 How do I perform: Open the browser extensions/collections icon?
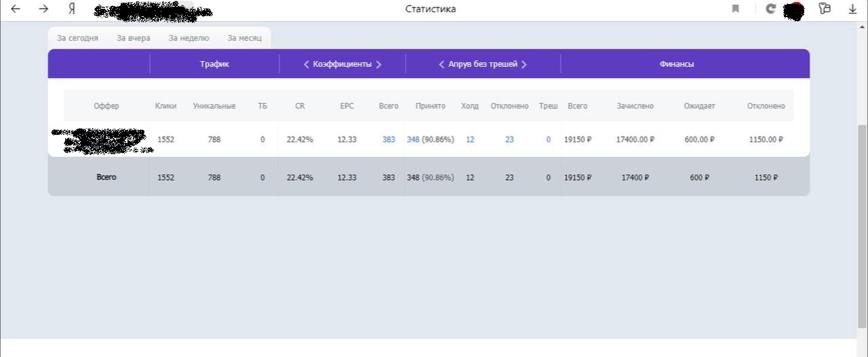point(825,9)
